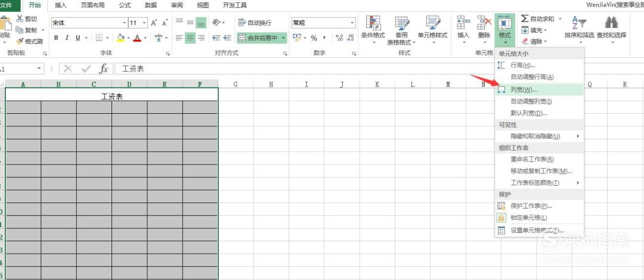Open 条件格式 conditional formatting
The height and width of the screenshot is (280, 644).
373,29
